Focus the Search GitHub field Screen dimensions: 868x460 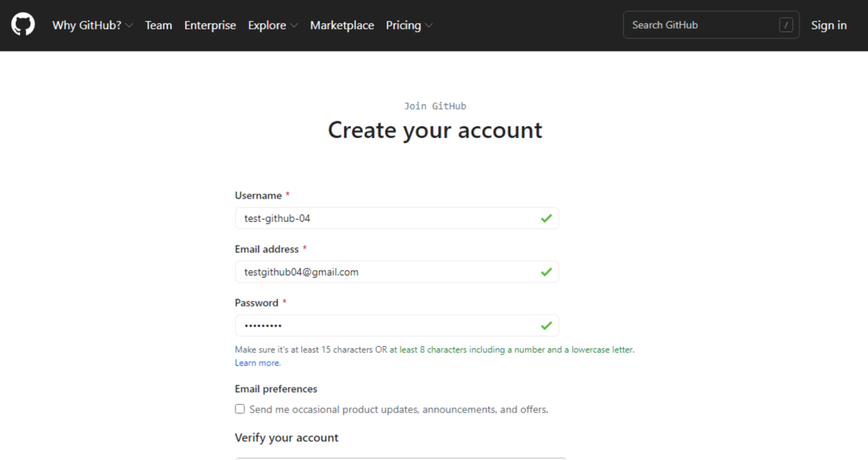(711, 25)
